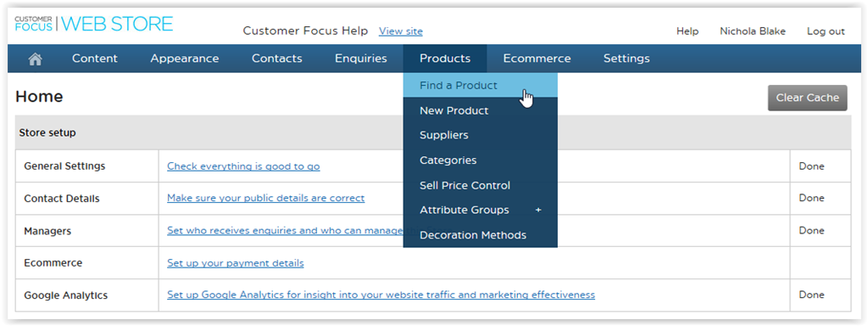Click the Clear Cache button

pos(807,98)
